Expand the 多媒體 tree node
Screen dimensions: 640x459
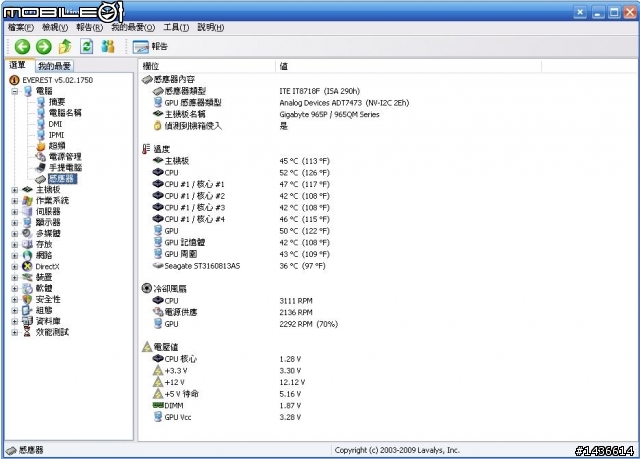click(x=15, y=234)
